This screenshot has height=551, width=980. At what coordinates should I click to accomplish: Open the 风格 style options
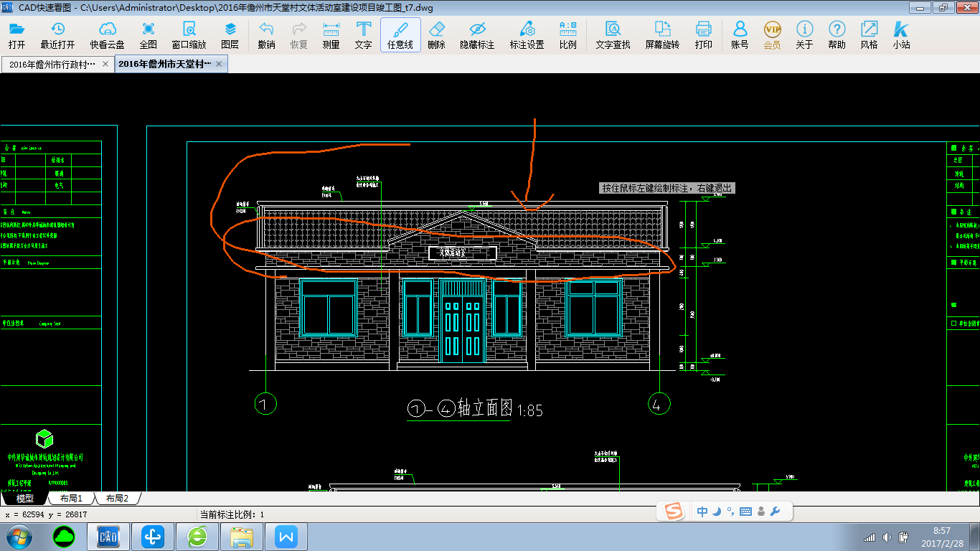[869, 34]
